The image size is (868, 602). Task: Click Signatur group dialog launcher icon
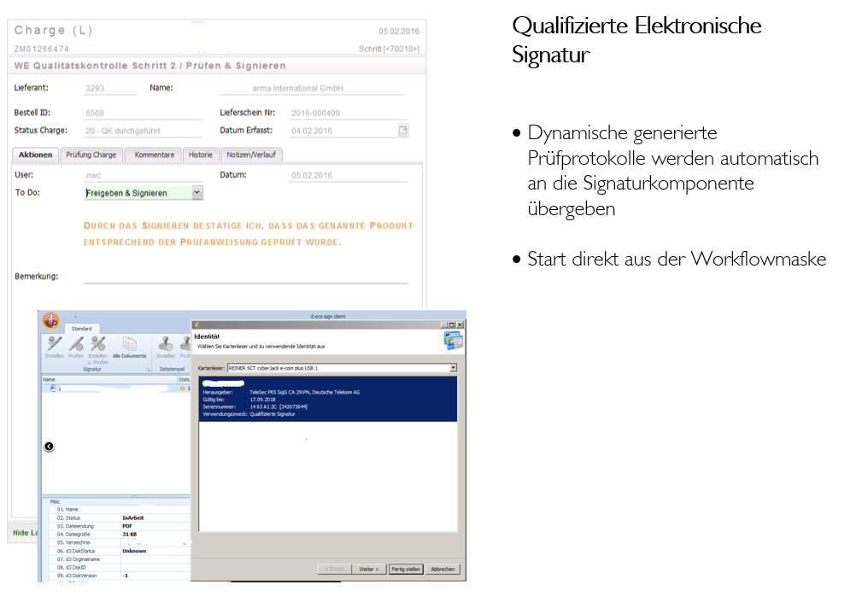tap(148, 369)
